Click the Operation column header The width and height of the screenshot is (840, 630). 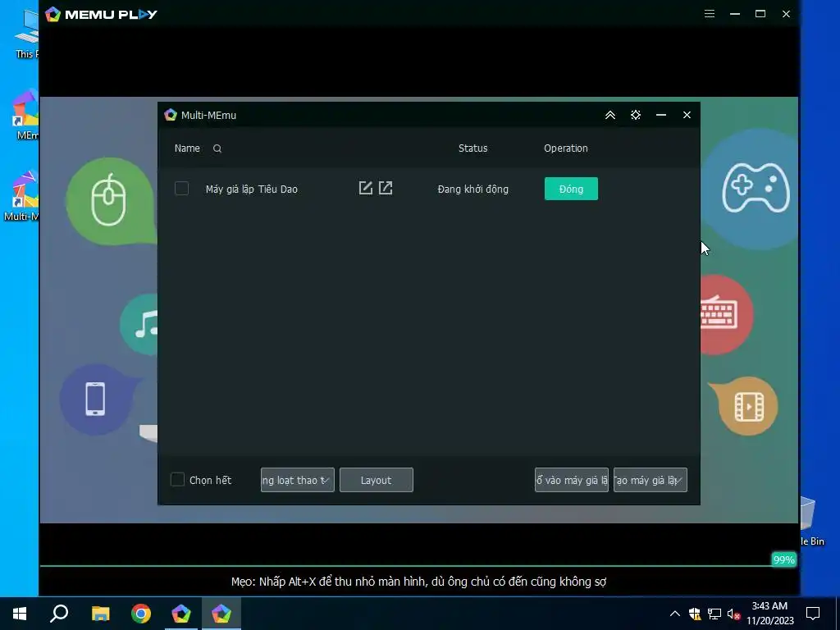(x=566, y=148)
